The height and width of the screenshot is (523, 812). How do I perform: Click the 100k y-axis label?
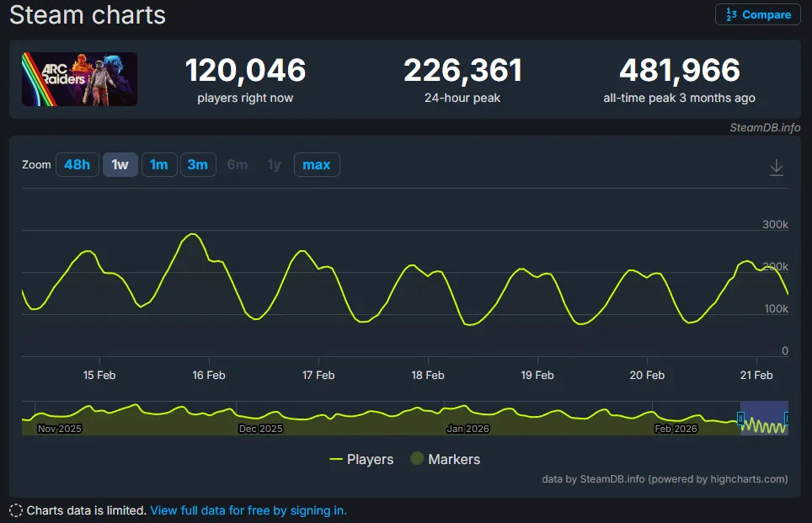(x=776, y=308)
